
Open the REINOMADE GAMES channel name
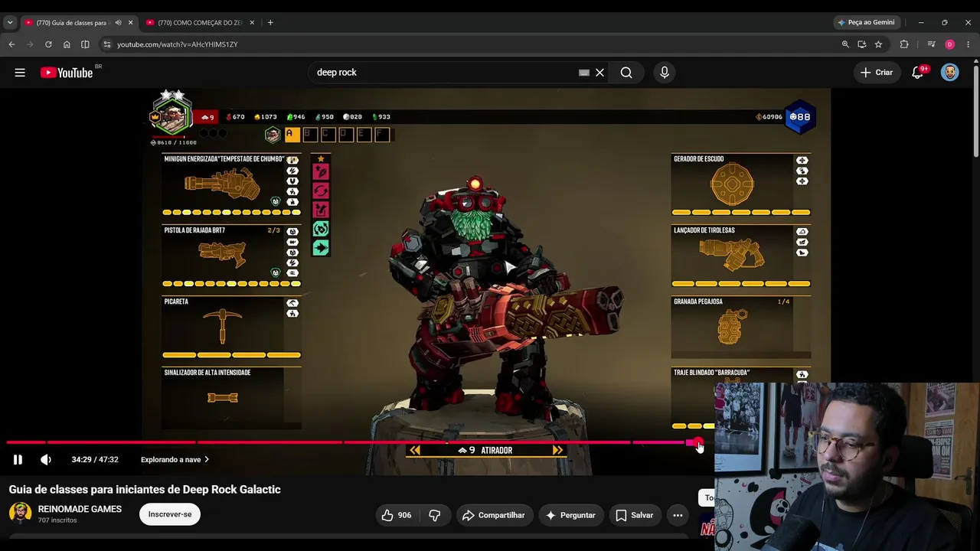pyautogui.click(x=80, y=509)
